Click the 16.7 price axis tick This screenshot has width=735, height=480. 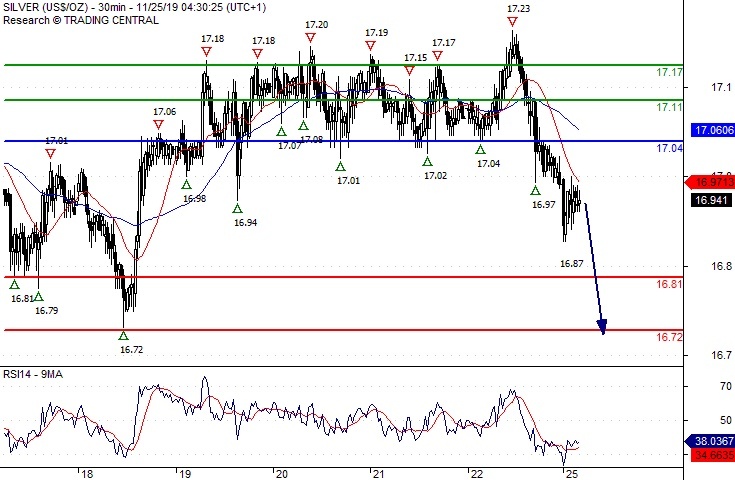point(721,355)
